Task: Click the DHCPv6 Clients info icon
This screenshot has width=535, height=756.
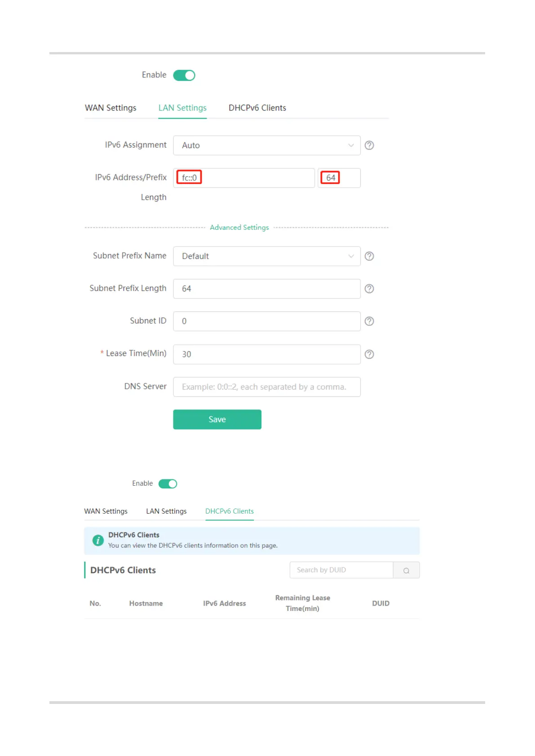Action: coord(98,540)
